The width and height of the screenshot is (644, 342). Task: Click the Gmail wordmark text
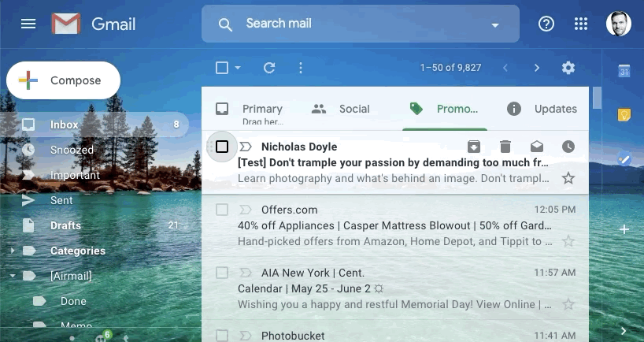113,24
